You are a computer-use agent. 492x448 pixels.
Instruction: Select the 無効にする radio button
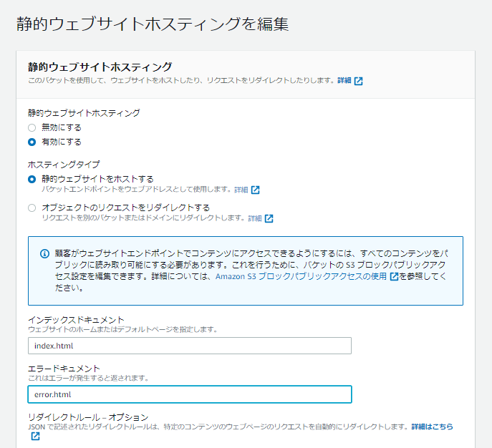pos(32,127)
